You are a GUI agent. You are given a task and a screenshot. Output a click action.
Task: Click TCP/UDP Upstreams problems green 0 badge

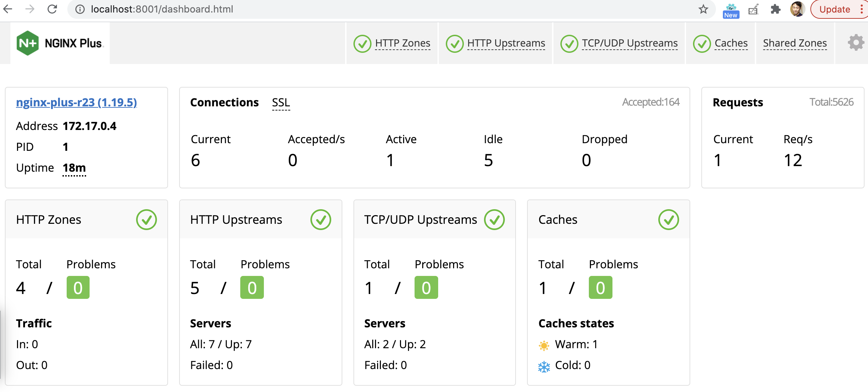[x=426, y=288]
